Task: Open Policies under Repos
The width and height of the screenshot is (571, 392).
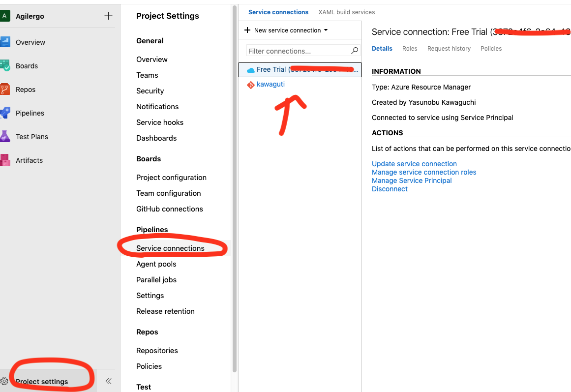Action: coord(149,366)
